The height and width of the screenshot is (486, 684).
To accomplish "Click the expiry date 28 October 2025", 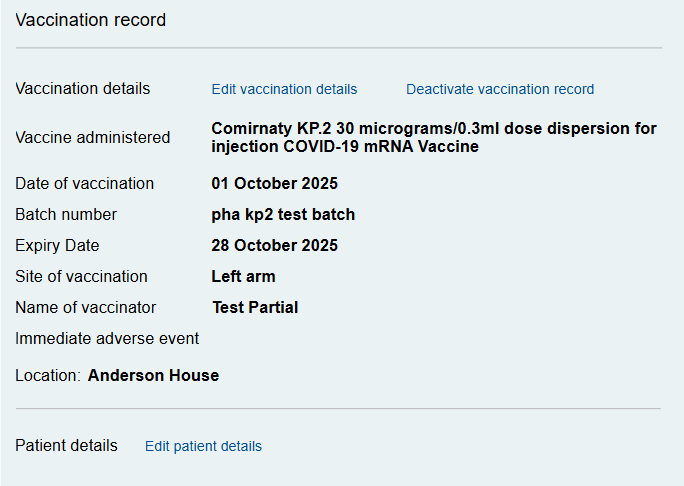I will 274,245.
